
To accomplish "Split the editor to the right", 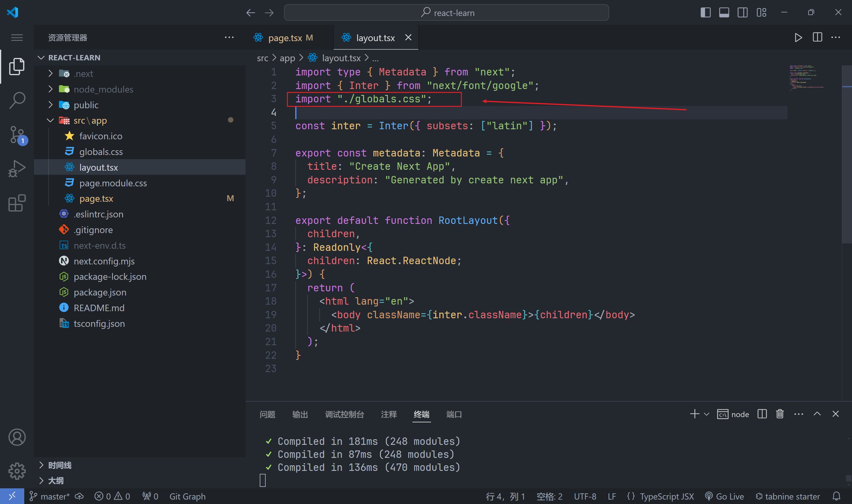I will [817, 37].
